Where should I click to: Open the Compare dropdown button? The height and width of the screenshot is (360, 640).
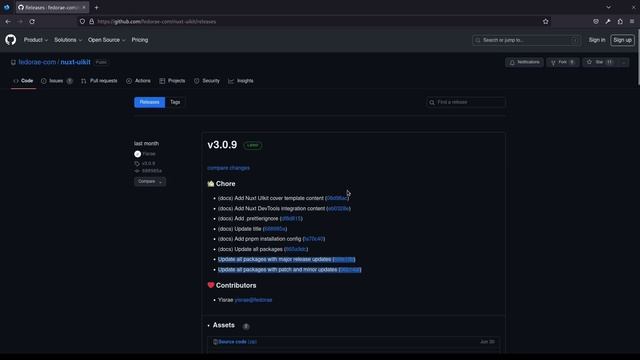click(x=150, y=181)
